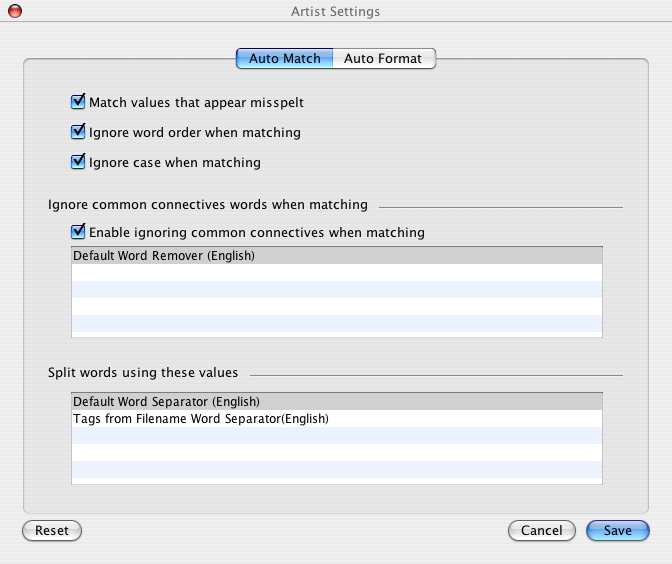Click the Cancel button

point(542,531)
